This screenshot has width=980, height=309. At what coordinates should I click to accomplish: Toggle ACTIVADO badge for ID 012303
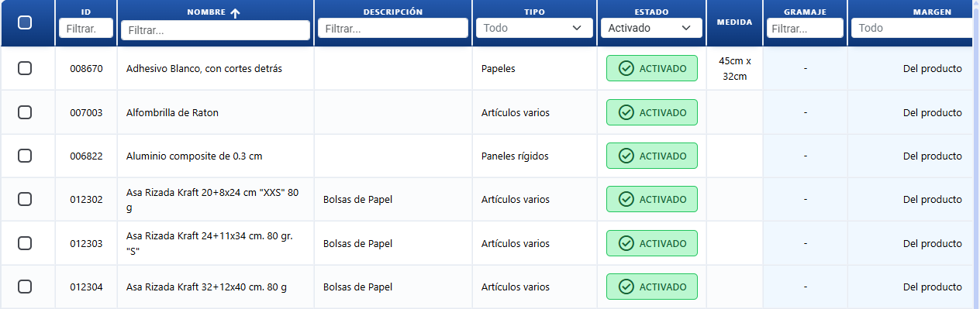(652, 243)
